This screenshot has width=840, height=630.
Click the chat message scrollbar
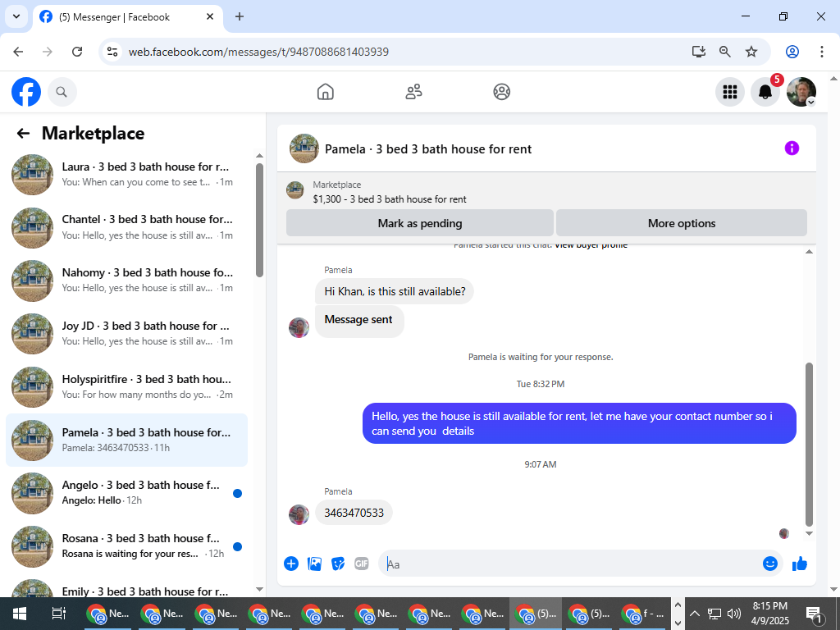point(809,445)
